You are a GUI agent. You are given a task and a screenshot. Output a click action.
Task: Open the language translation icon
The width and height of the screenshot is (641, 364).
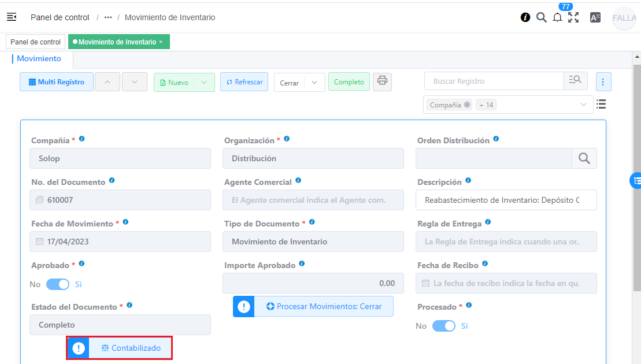click(595, 17)
